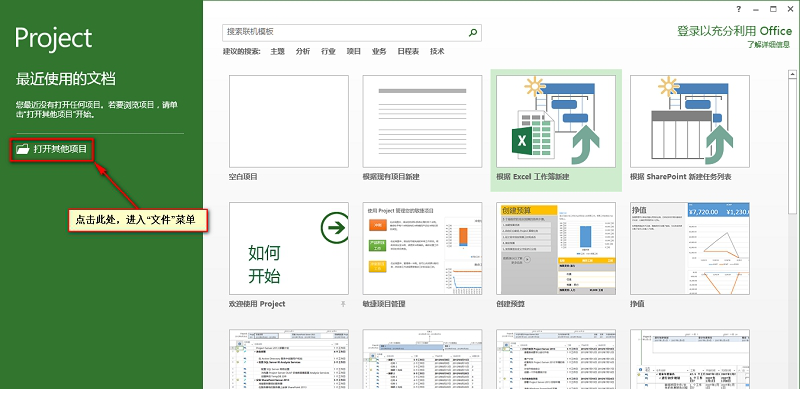Select suggested search 业务
Image resolution: width=800 pixels, height=404 pixels.
coord(379,52)
